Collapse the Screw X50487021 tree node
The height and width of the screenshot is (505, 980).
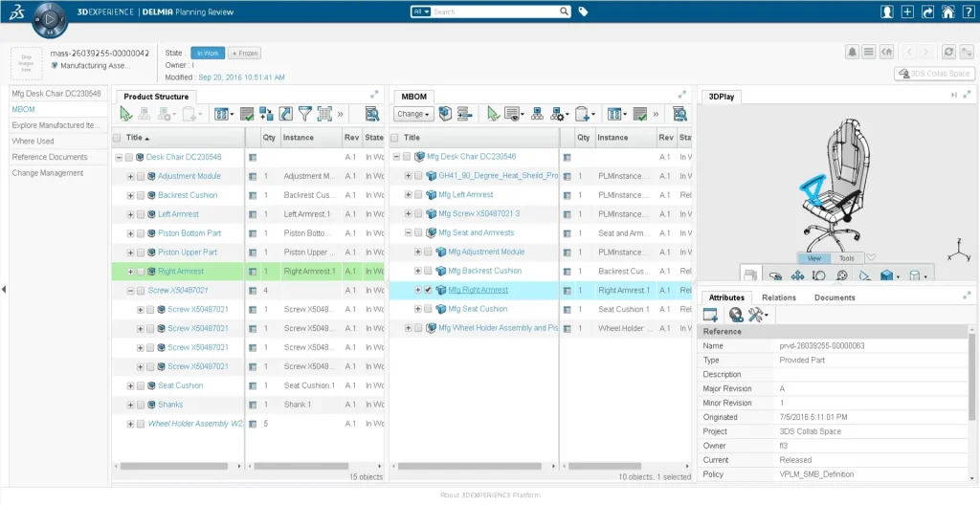pos(130,291)
